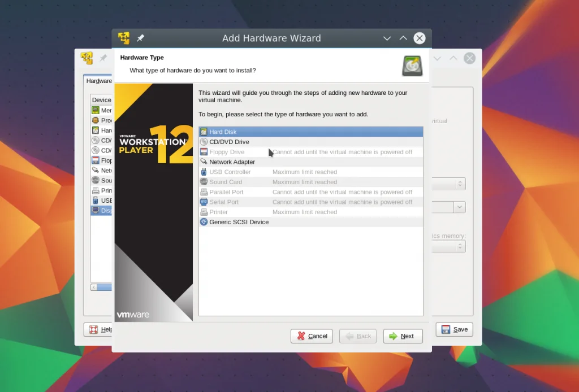Adjust the graphics memory stepper

point(460,246)
